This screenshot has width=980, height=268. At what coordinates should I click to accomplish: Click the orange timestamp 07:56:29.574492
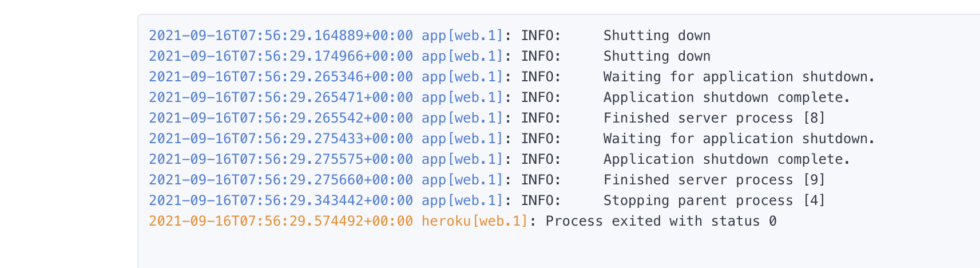pyautogui.click(x=281, y=221)
